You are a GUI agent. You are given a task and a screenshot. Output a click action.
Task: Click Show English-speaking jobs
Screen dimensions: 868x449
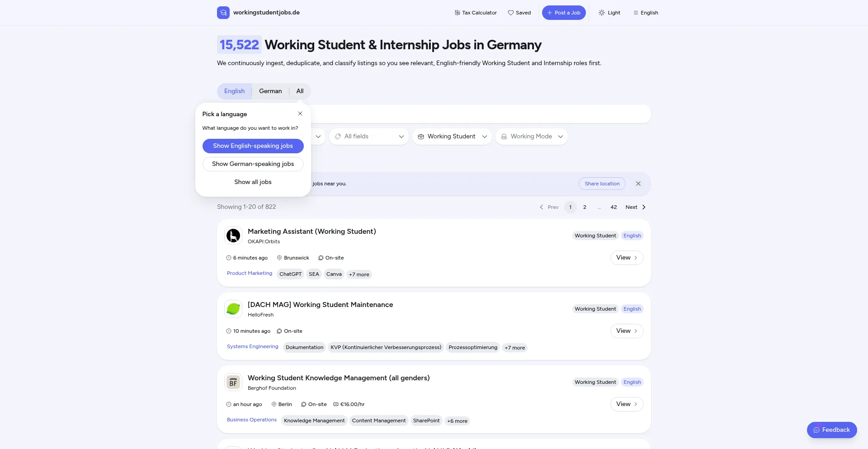253,146
